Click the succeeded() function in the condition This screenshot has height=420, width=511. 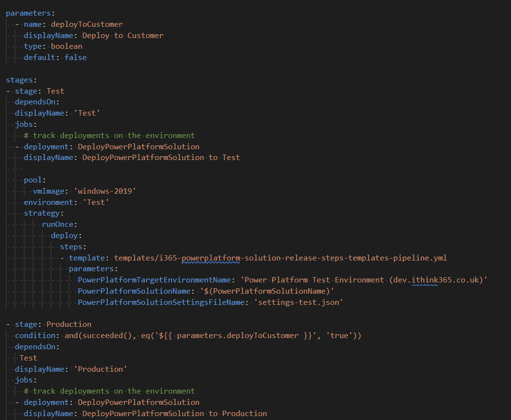(105, 336)
